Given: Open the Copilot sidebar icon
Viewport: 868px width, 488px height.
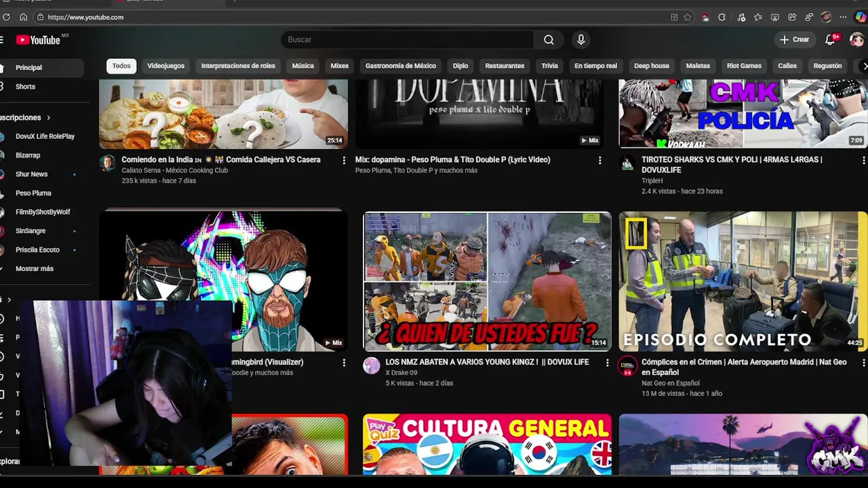Looking at the screenshot, I should [860, 17].
